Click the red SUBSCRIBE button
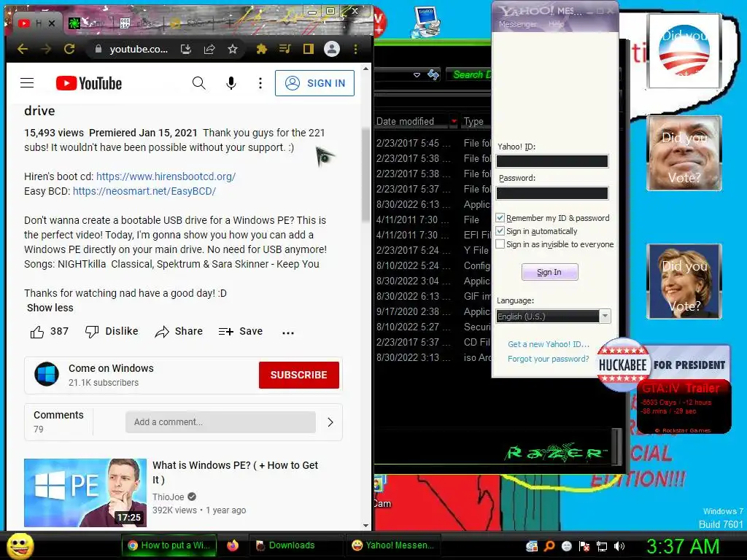 pyautogui.click(x=298, y=375)
